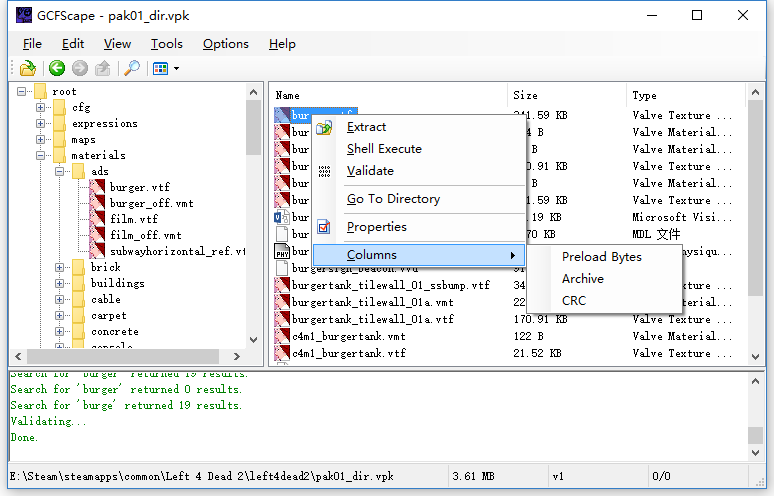Sort by the Size column header
This screenshot has width=774, height=496.
567,95
